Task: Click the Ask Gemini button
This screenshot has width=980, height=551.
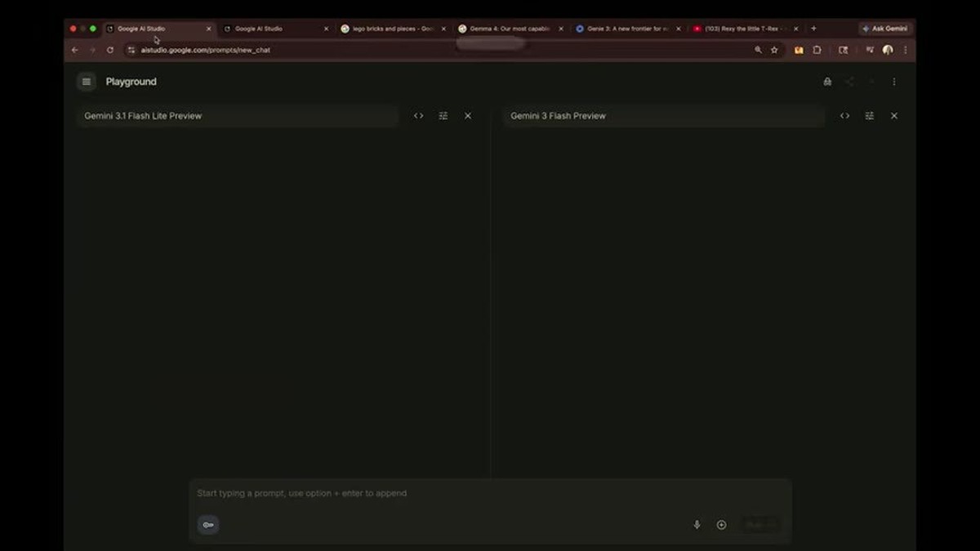Action: 885,29
